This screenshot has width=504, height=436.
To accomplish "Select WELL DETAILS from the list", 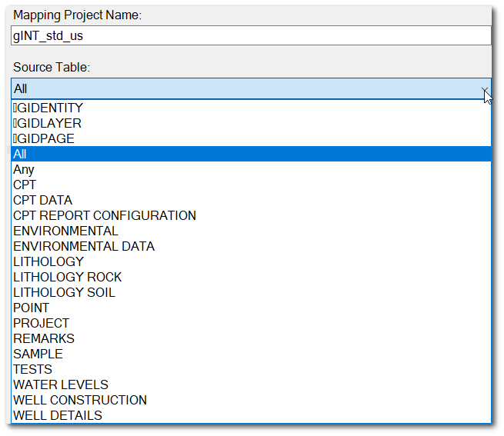I will pyautogui.click(x=251, y=415).
